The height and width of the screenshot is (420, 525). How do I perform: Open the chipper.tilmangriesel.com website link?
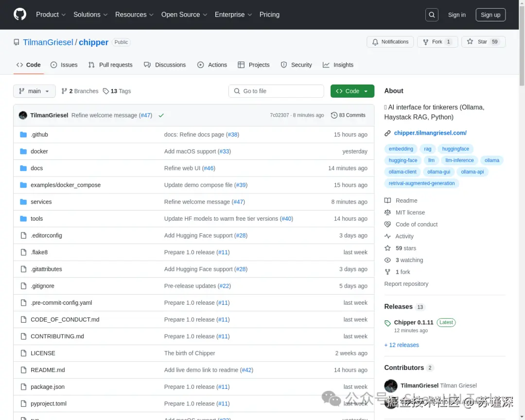point(430,133)
